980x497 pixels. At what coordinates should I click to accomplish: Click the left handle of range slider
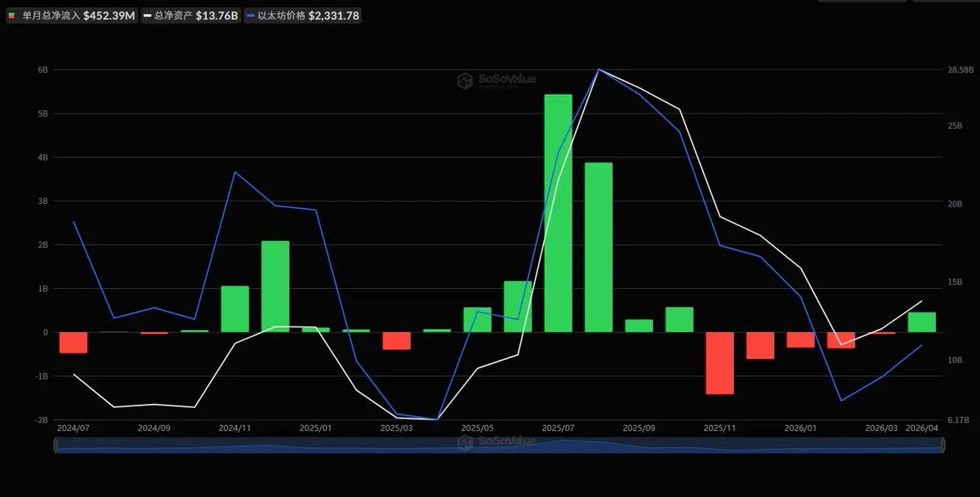(x=55, y=445)
